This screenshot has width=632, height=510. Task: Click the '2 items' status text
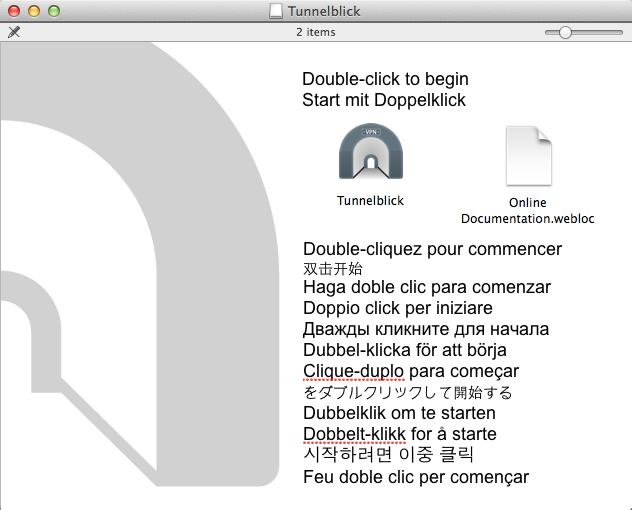[316, 32]
